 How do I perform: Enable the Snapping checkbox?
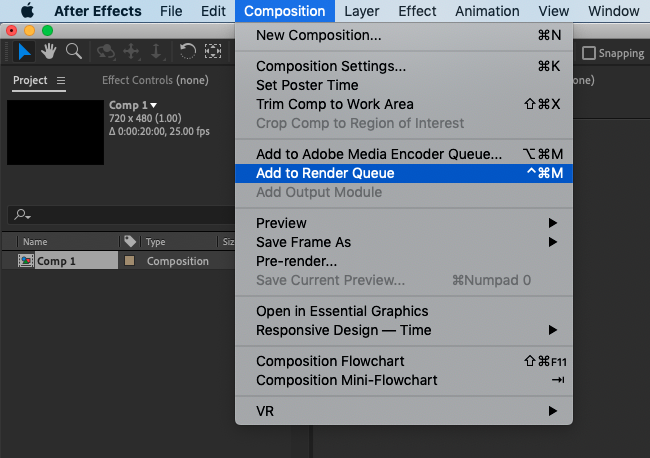point(589,53)
